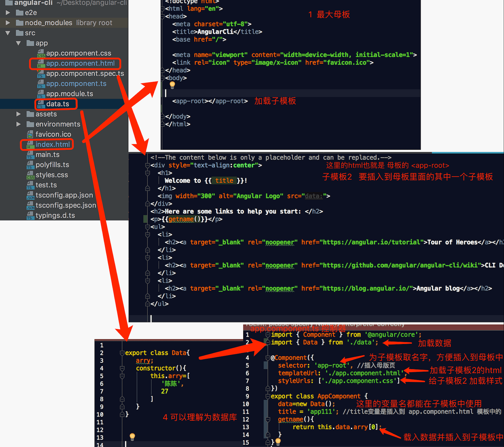Fold the @Component decorator block
This screenshot has width=504, height=447.
tap(268, 358)
